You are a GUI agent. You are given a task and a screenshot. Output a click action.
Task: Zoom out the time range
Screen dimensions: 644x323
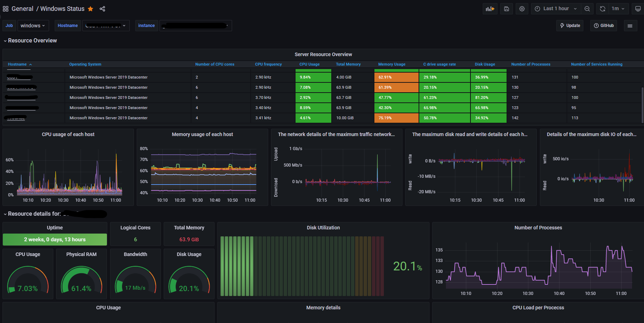[587, 9]
